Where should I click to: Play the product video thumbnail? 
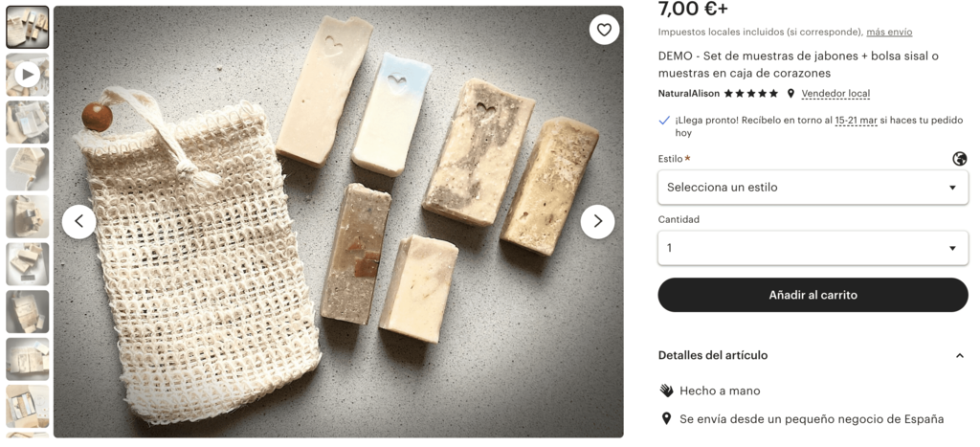tap(28, 75)
